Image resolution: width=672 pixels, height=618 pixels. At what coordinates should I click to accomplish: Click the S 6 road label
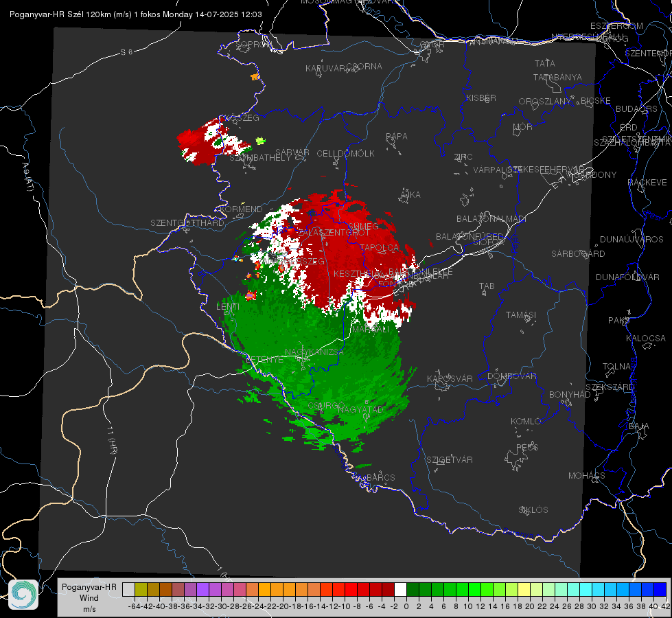[126, 52]
